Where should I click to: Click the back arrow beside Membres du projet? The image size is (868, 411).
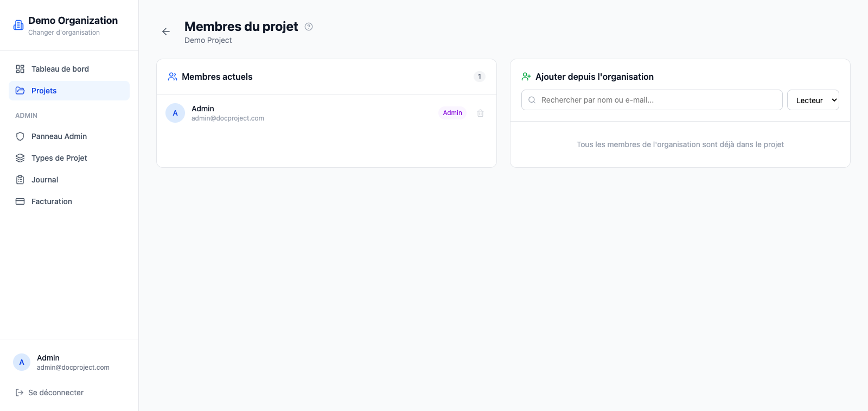click(x=166, y=31)
